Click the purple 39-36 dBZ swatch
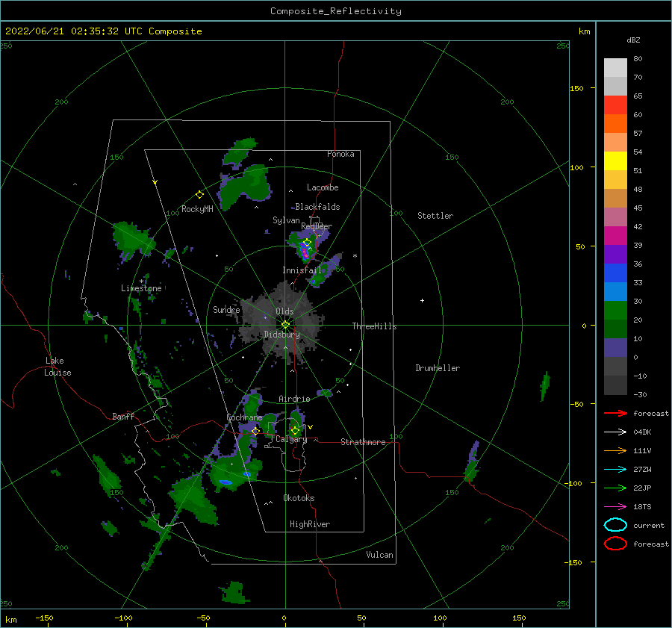 click(x=615, y=255)
